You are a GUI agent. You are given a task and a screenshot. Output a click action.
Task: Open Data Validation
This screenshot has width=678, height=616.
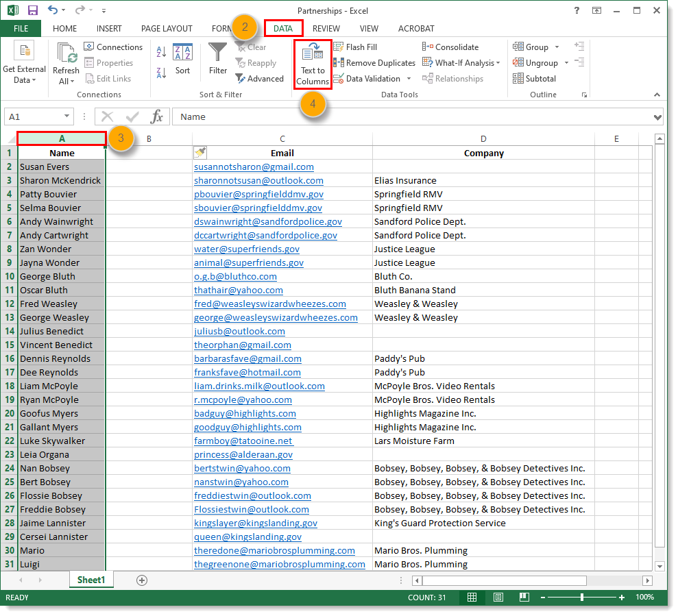pyautogui.click(x=367, y=79)
